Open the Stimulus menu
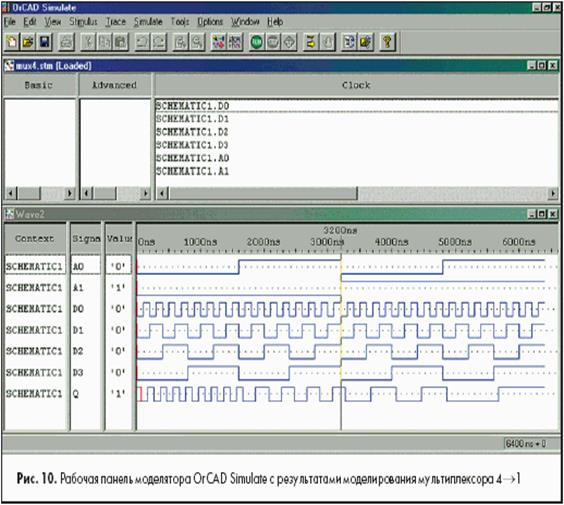 (83, 22)
